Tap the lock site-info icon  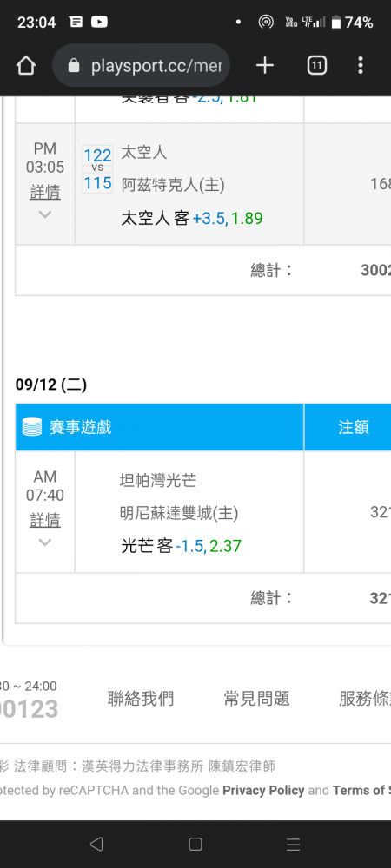pos(74,67)
